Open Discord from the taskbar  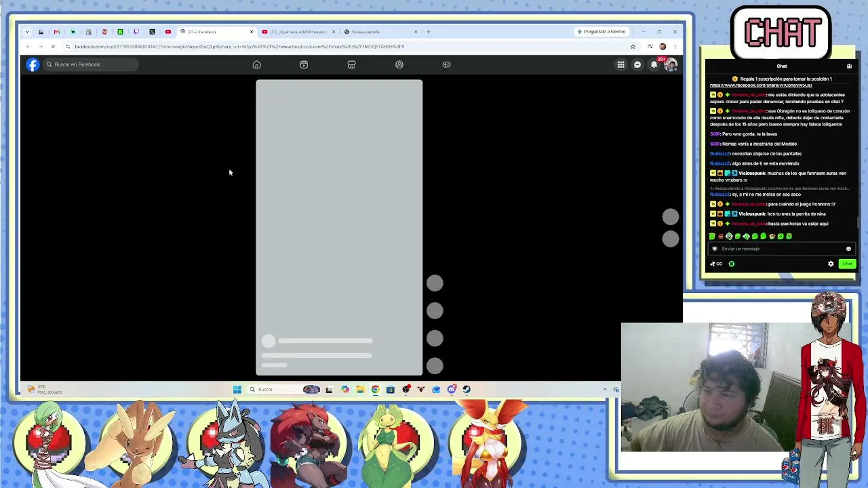pyautogui.click(x=452, y=390)
